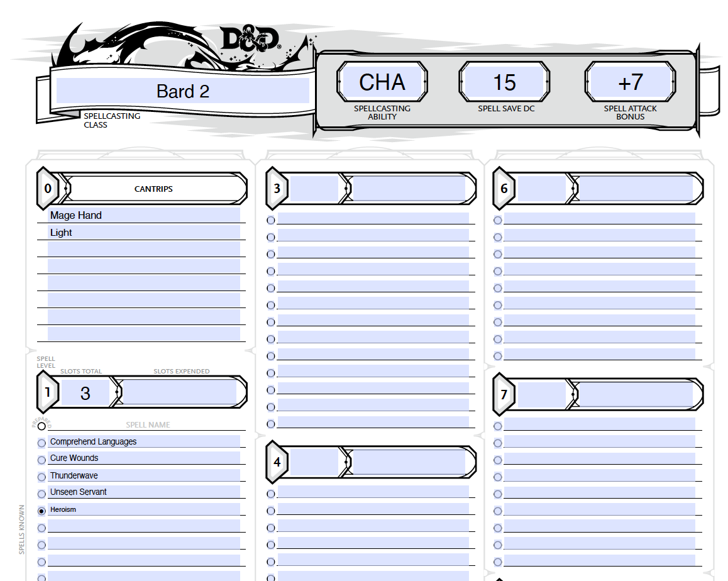This screenshot has width=728, height=581.
Task: Click the spell level 7 badge
Action: 504,394
